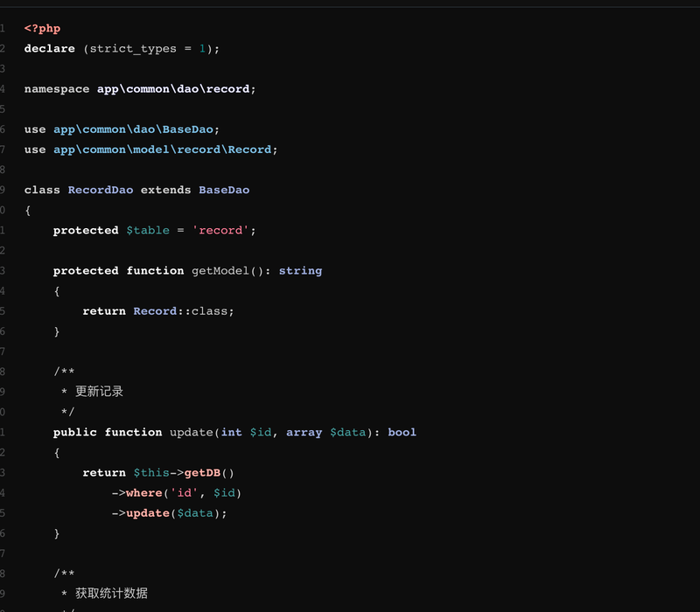Click the getDB method call
The width and height of the screenshot is (700, 612).
[x=202, y=473]
